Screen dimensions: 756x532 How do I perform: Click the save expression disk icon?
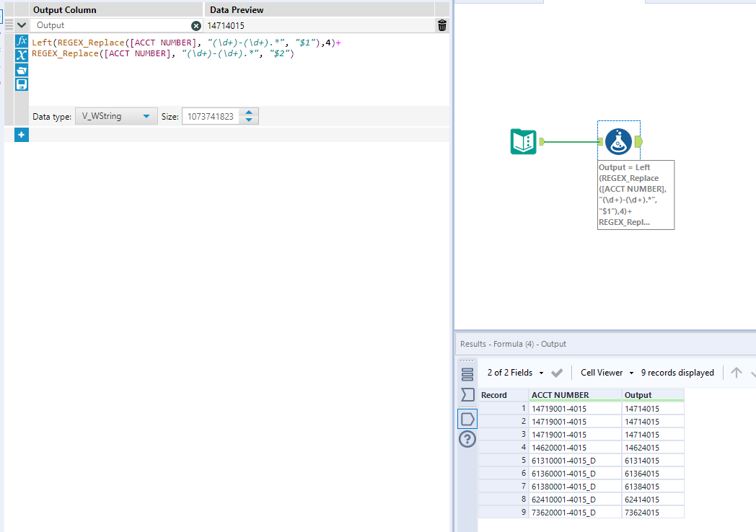(x=22, y=84)
